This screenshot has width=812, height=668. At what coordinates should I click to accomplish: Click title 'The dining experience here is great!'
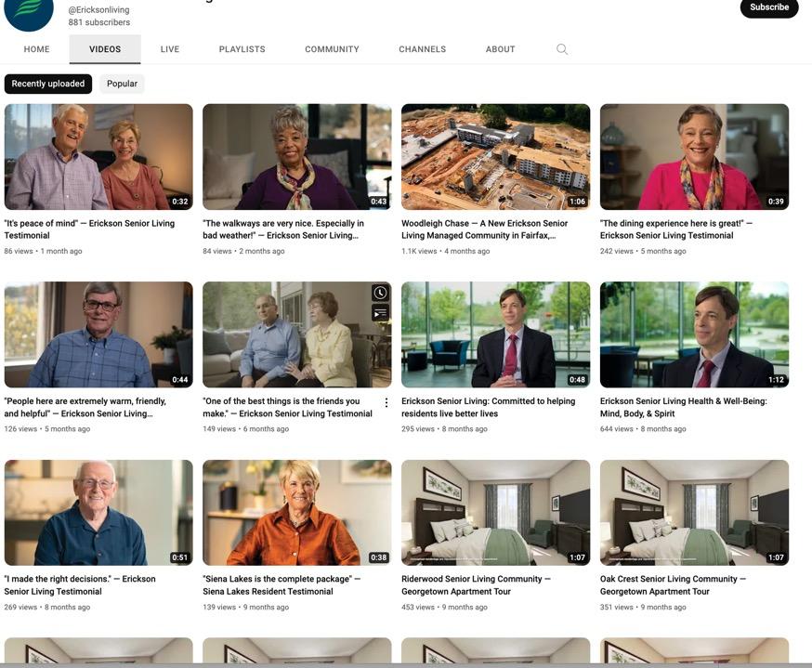point(675,229)
